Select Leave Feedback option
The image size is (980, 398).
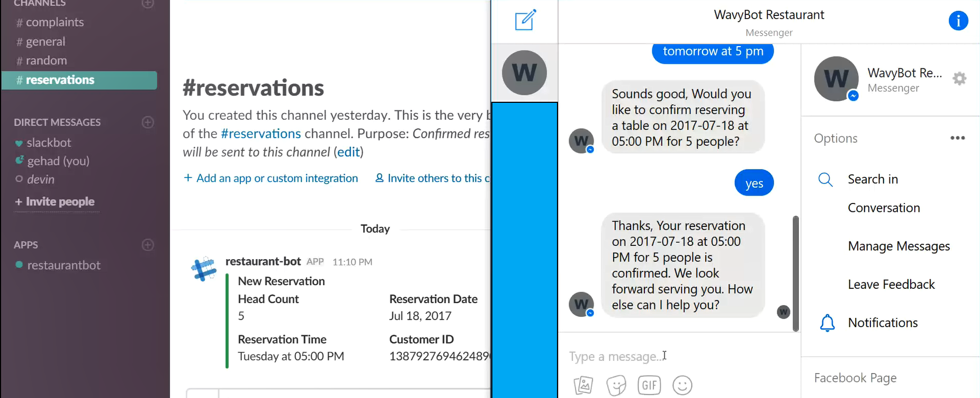point(891,285)
